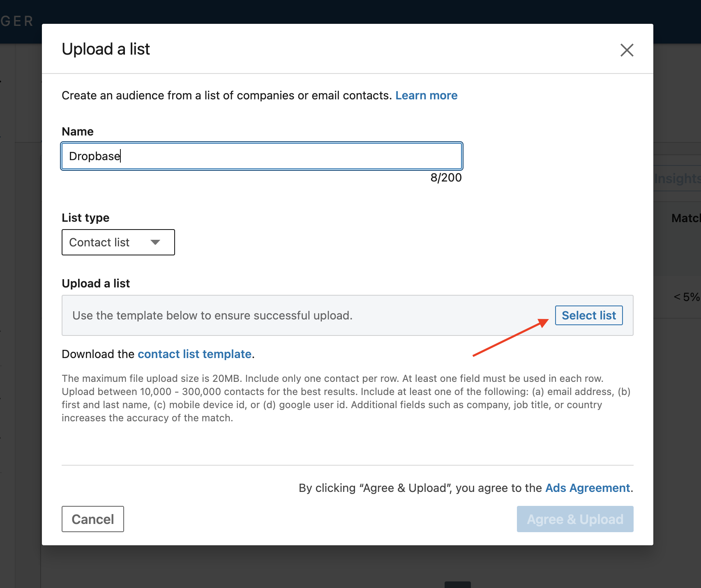Download the contact list template
This screenshot has height=588, width=701.
(194, 354)
